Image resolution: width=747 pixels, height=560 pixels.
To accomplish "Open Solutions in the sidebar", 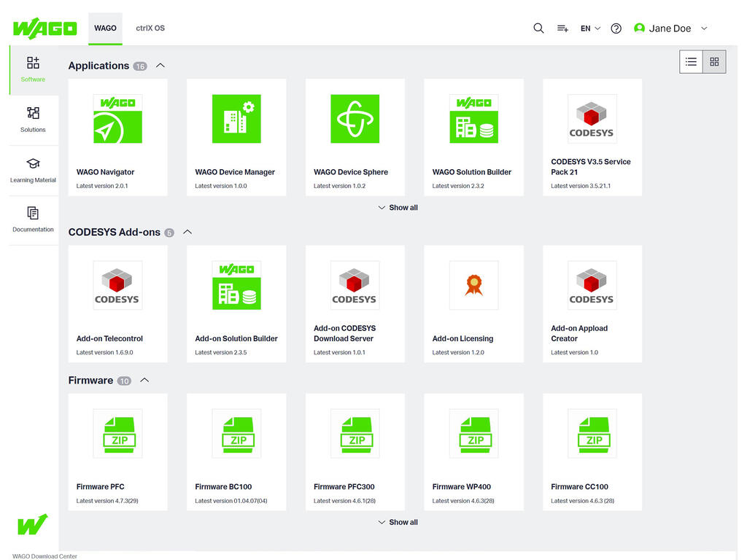I will pyautogui.click(x=33, y=120).
